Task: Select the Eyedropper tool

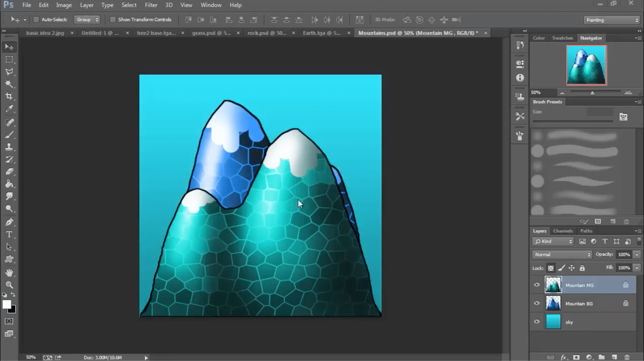Action: [9, 109]
